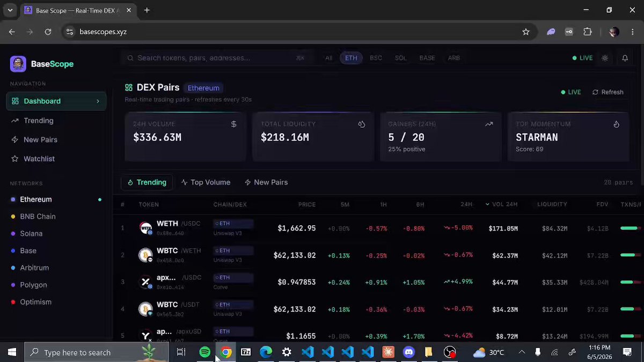Open Settings gear in the taskbar
The width and height of the screenshot is (644, 362).
[287, 352]
